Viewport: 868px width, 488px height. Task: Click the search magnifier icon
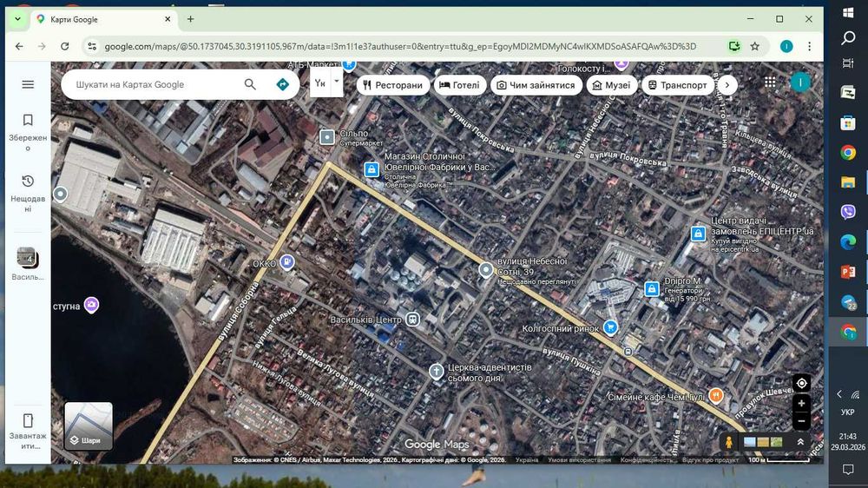(250, 84)
